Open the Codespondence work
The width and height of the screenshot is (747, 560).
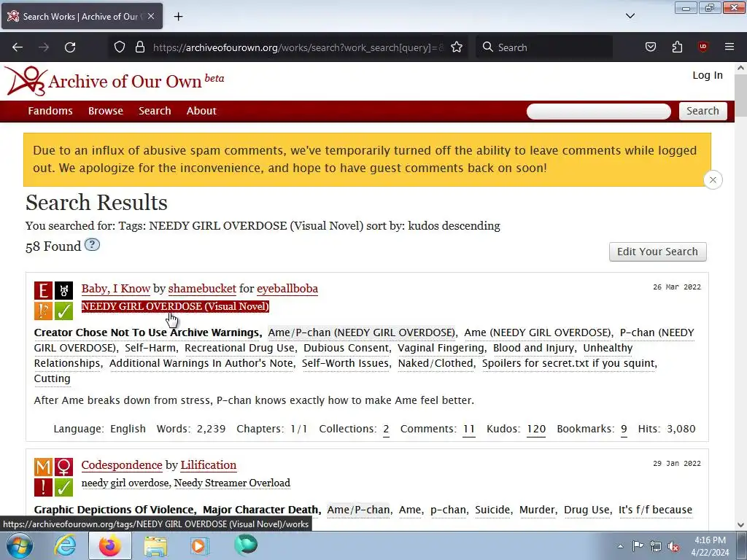tap(122, 464)
